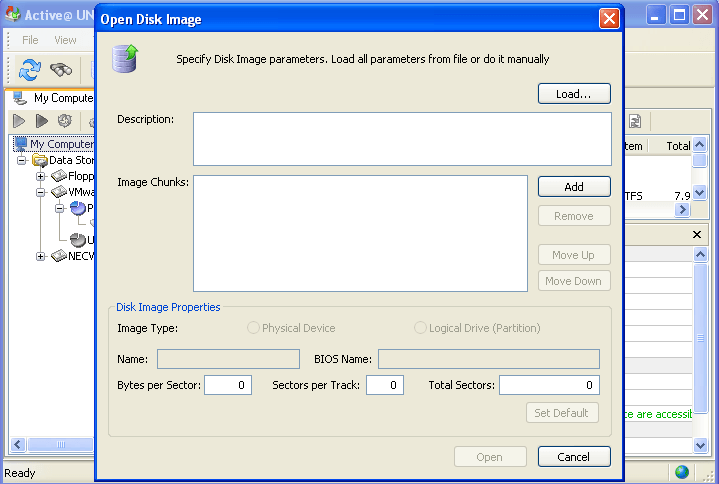Click the horizontal scrollbar right arrow
The image size is (719, 484).
pos(683,210)
